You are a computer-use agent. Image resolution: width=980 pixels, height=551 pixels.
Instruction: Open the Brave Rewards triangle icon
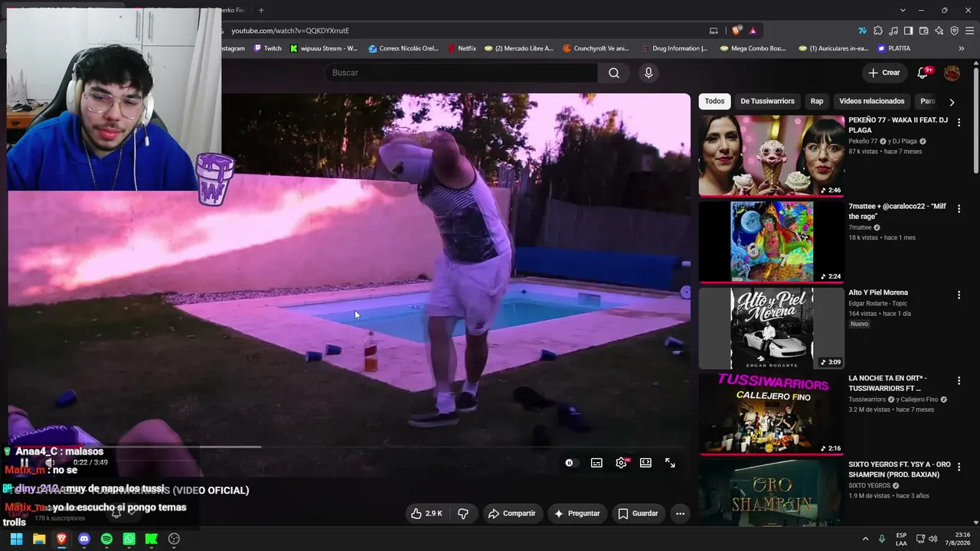753,31
